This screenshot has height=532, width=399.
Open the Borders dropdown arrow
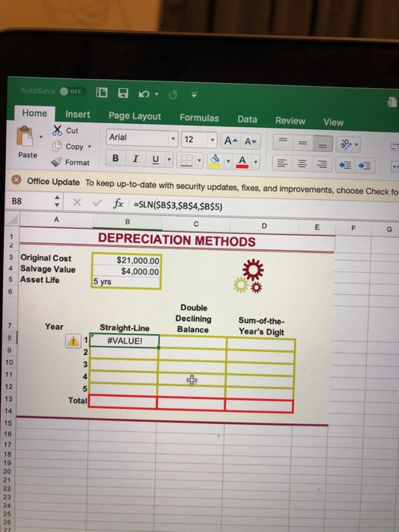tap(199, 161)
